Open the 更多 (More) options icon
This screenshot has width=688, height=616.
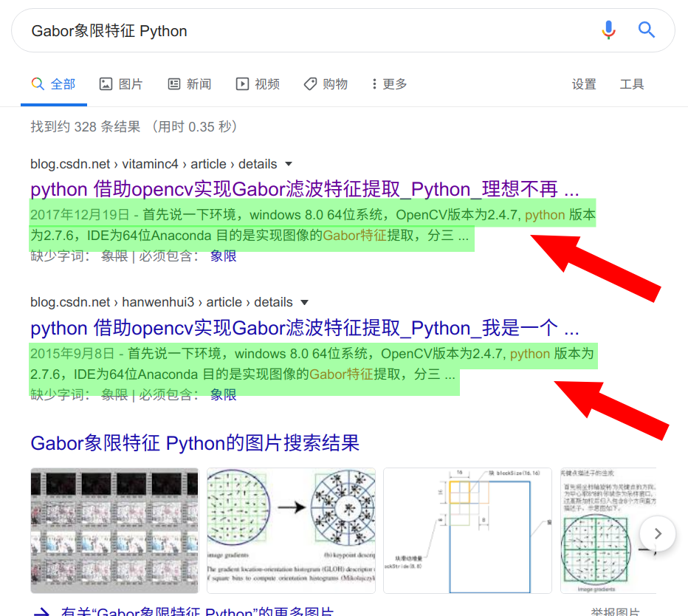[376, 83]
